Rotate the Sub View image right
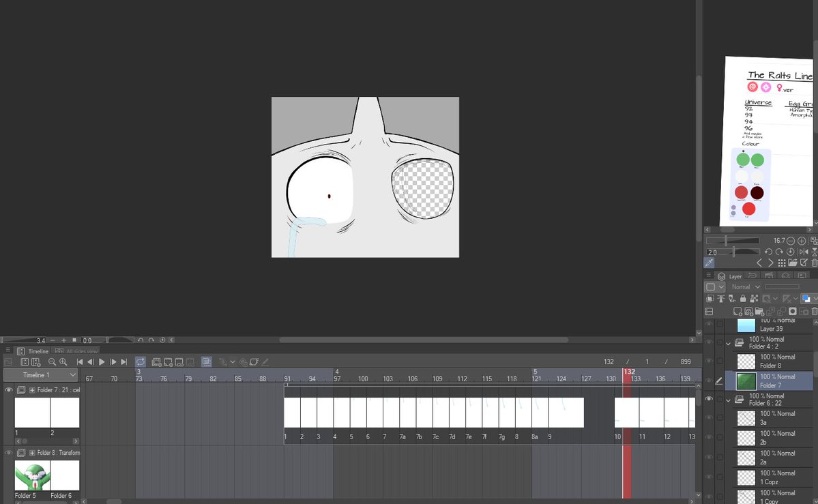Viewport: 818px width, 504px height. pyautogui.click(x=779, y=252)
